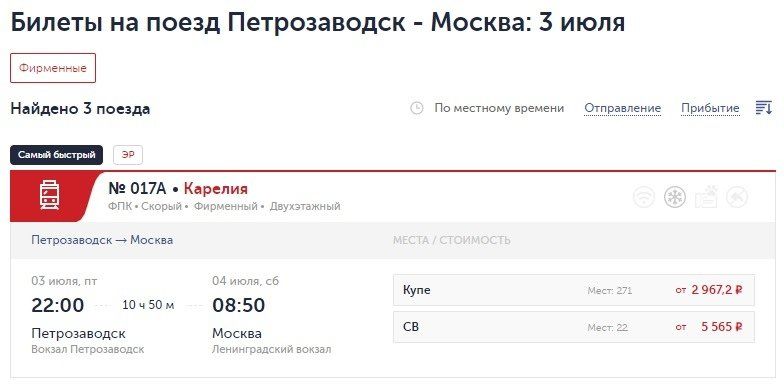This screenshot has width=784, height=386.
Task: Click the red train icon for № 017A
Action: (x=50, y=196)
